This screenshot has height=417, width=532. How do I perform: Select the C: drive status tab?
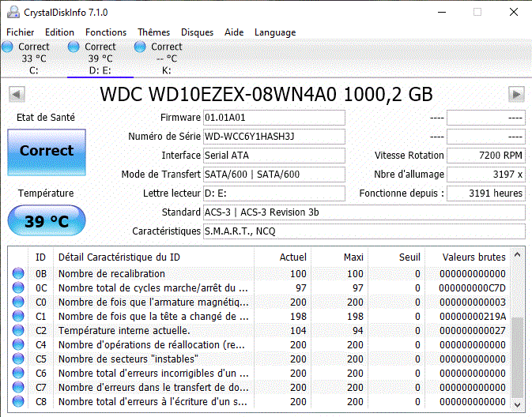[x=33, y=58]
